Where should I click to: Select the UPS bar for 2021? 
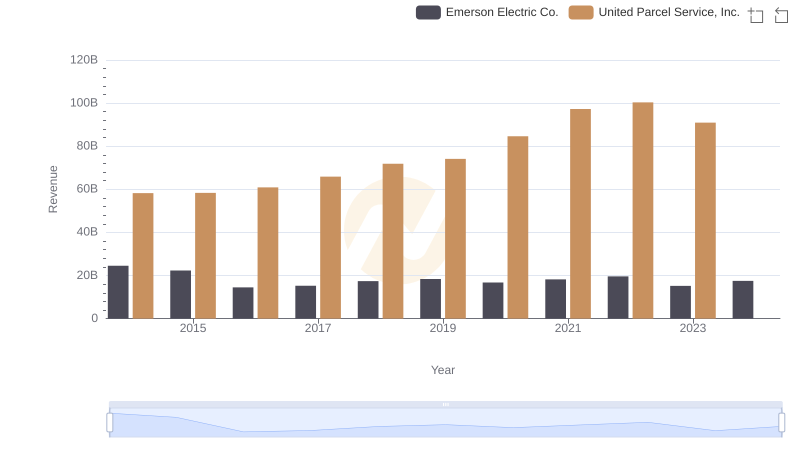[x=581, y=214]
